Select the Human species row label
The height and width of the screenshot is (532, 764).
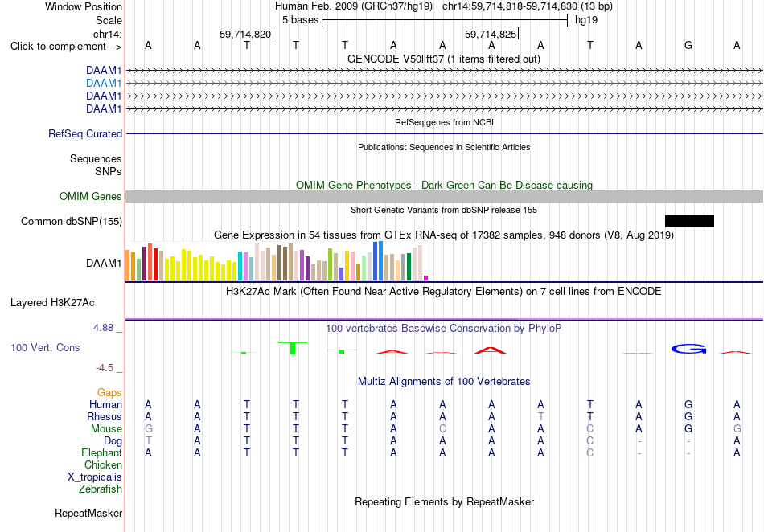105,404
